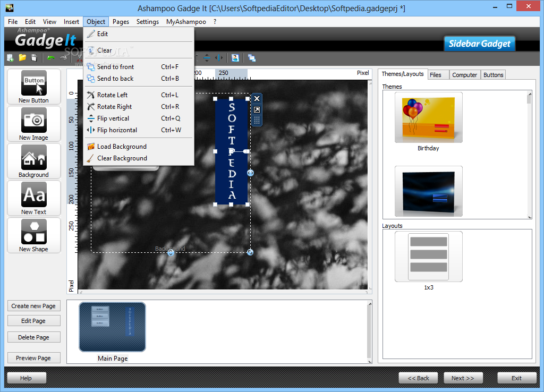Open the View menu

pyautogui.click(x=49, y=21)
